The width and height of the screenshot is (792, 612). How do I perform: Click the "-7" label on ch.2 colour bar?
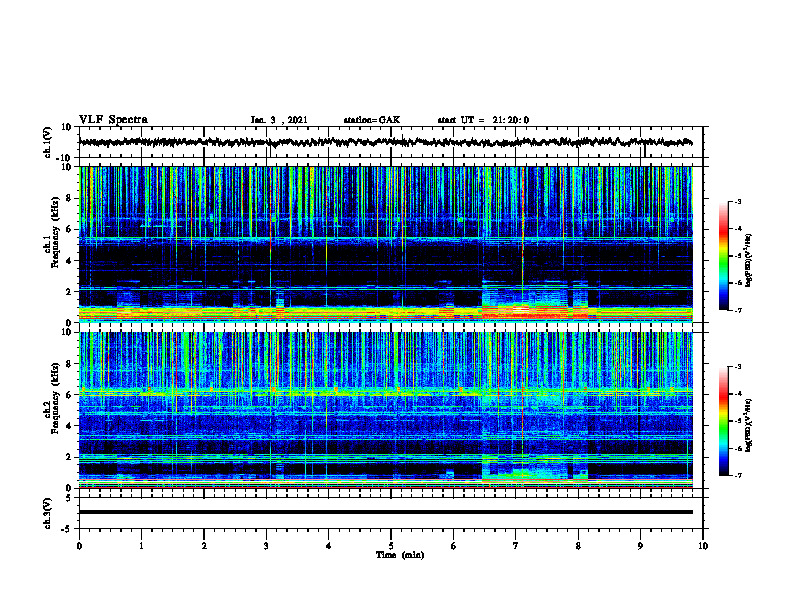[x=738, y=475]
